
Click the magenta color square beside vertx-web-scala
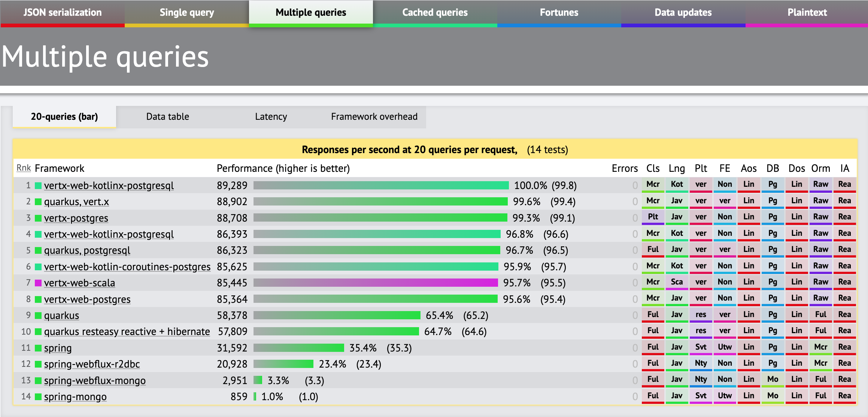pyautogui.click(x=38, y=283)
